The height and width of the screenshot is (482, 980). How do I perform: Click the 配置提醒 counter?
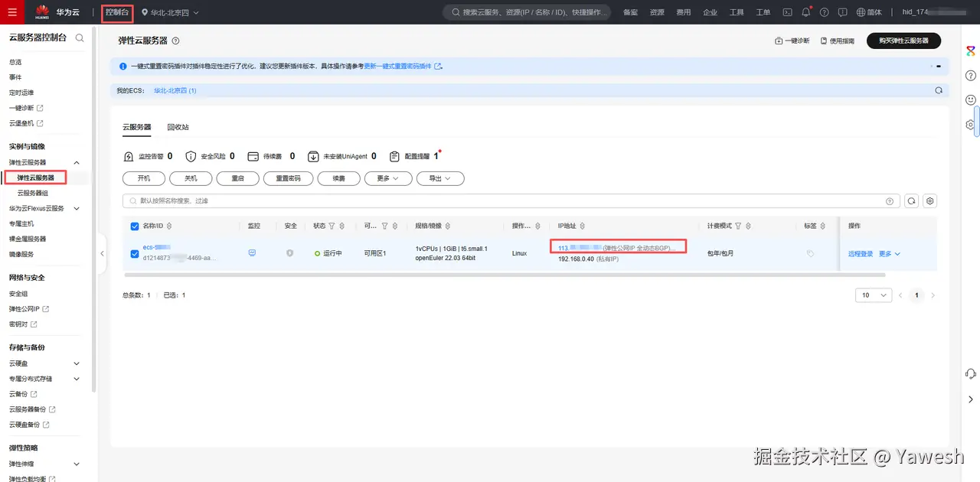416,156
